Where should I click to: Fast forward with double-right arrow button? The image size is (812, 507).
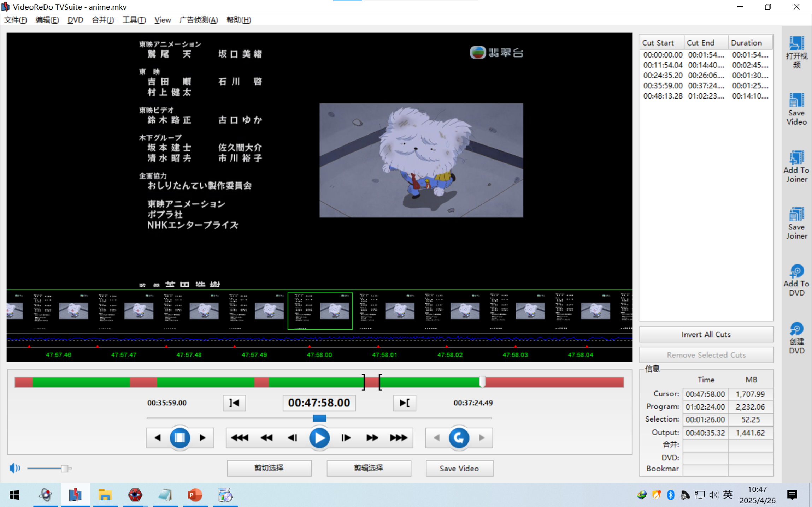point(372,438)
